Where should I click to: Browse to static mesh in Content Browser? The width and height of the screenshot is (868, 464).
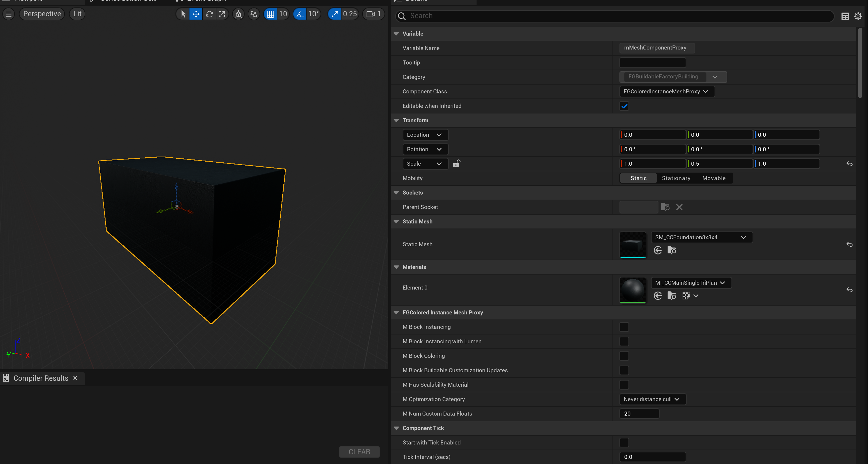click(672, 250)
